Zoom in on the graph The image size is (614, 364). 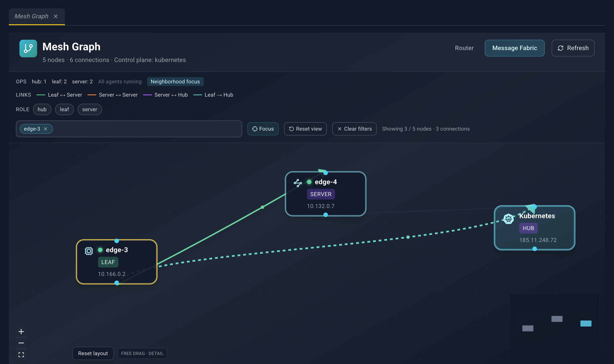(x=21, y=332)
